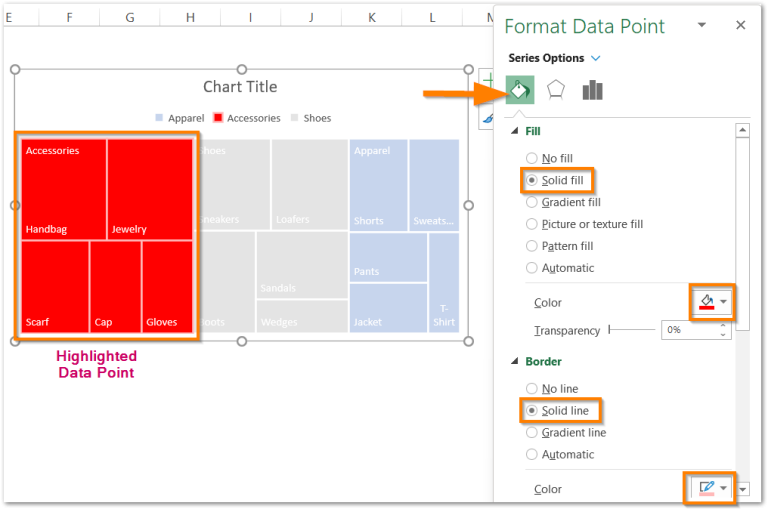The width and height of the screenshot is (768, 509).
Task: Open the Effects pentagon tab
Action: coord(556,90)
